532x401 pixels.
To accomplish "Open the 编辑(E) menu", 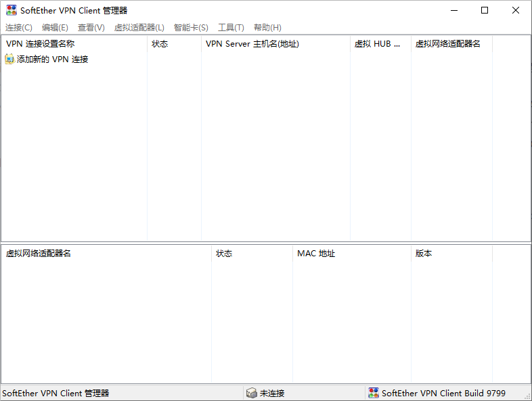I will (55, 28).
